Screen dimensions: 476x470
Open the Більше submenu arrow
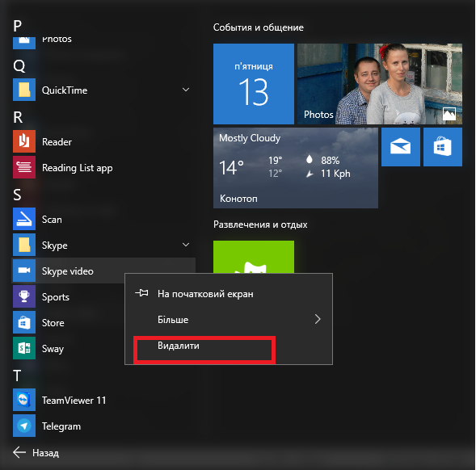tap(318, 319)
